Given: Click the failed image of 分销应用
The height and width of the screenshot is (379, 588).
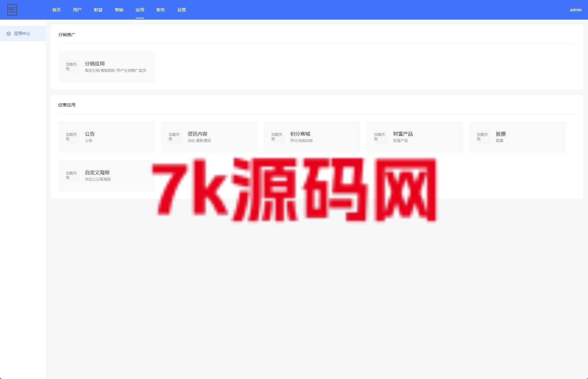Looking at the screenshot, I should click(72, 67).
